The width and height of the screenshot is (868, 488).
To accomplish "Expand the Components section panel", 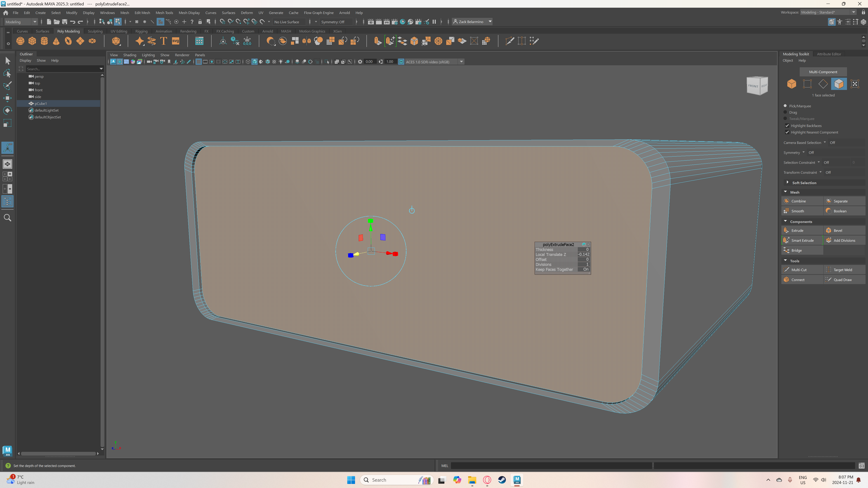I will (801, 221).
